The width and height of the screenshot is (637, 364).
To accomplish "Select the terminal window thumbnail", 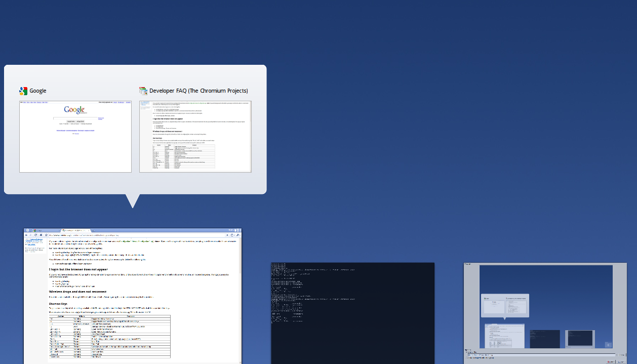I will pyautogui.click(x=352, y=313).
